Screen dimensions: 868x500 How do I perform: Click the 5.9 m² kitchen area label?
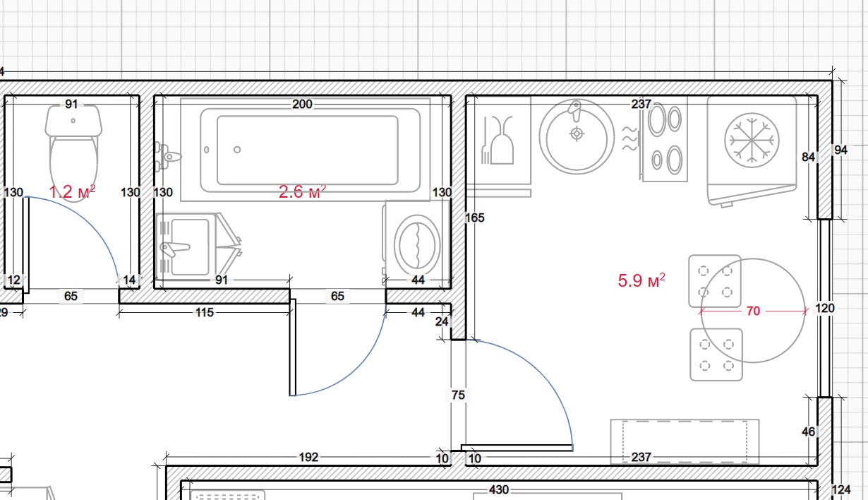pos(642,280)
